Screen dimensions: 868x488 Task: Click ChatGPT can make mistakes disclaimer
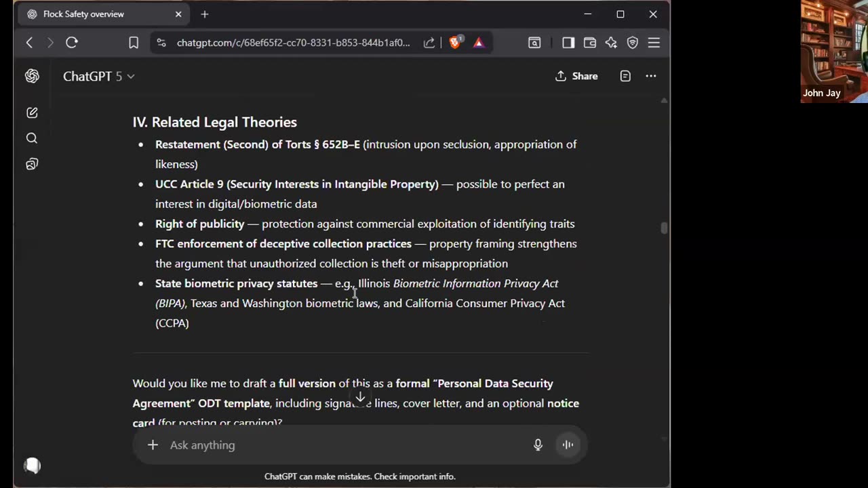[x=360, y=476]
